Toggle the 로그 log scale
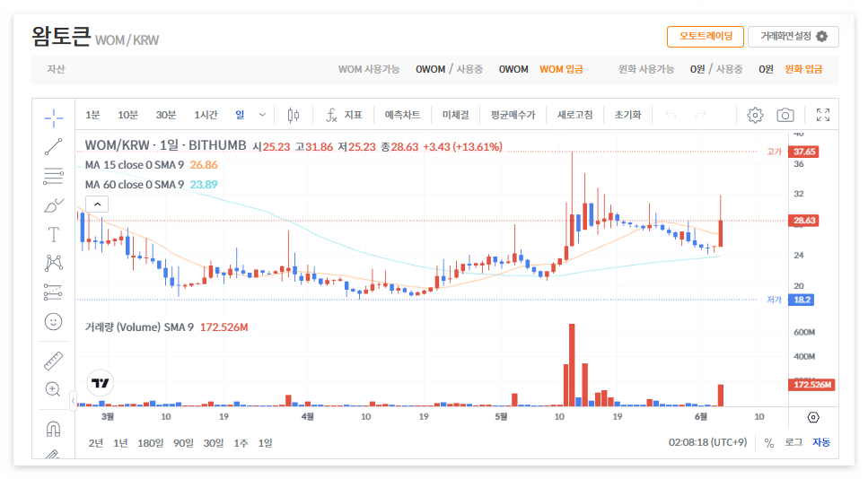Viewport: 868px width, 479px height. point(793,442)
